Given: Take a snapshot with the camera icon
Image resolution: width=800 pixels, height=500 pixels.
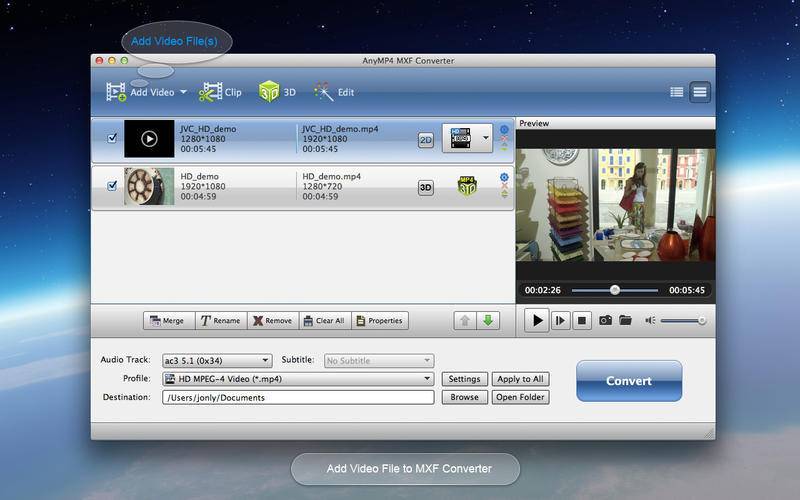Looking at the screenshot, I should [605, 320].
